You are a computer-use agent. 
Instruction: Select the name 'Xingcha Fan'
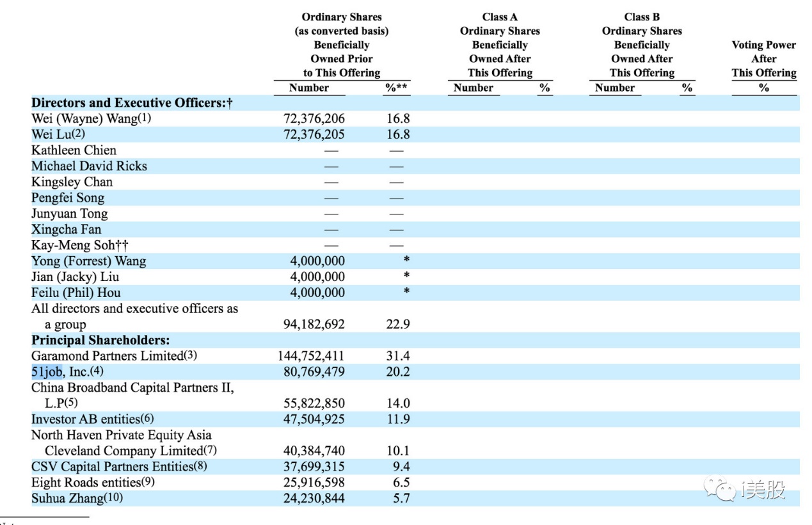(67, 229)
